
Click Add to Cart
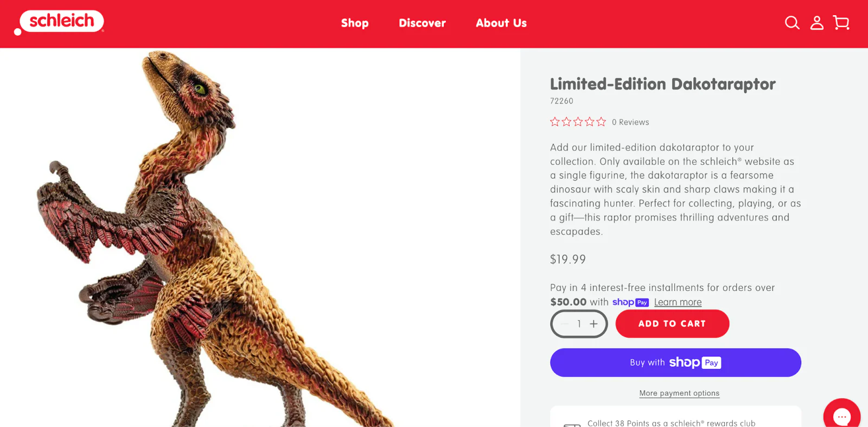click(x=672, y=324)
